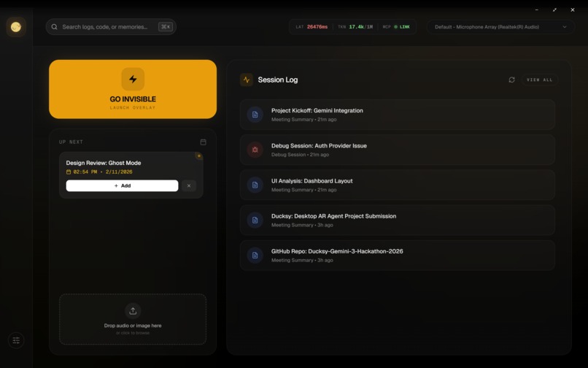The height and width of the screenshot is (368, 588).
Task: Focus the Search logs, code, or memories field
Action: [111, 27]
